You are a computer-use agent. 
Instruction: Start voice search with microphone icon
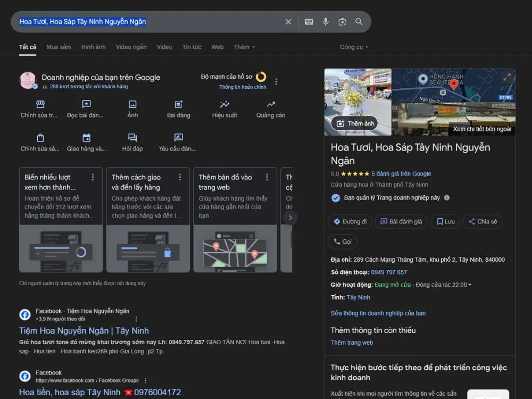coord(326,22)
